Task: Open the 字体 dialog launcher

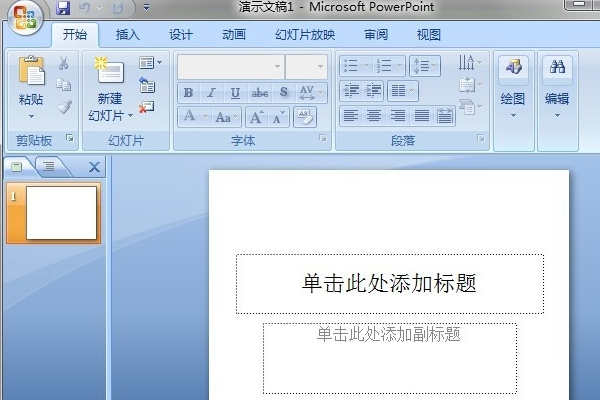Action: [323, 138]
